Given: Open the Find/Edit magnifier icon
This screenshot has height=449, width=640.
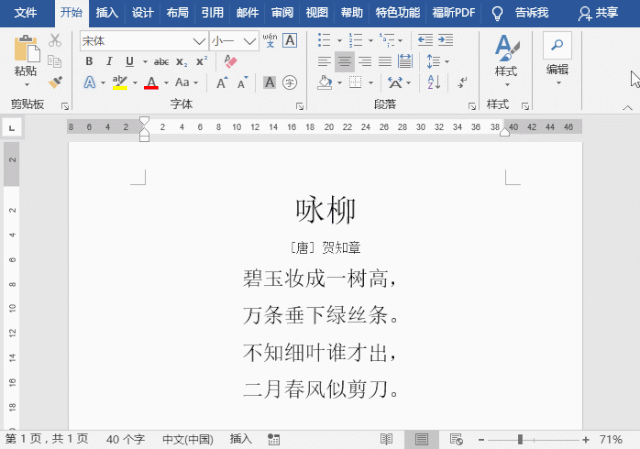Looking at the screenshot, I should 557,45.
